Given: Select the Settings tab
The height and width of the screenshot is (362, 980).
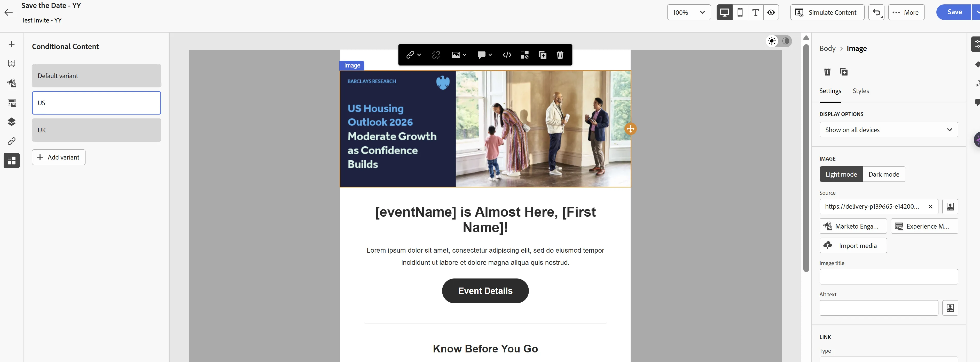Looking at the screenshot, I should [x=830, y=91].
